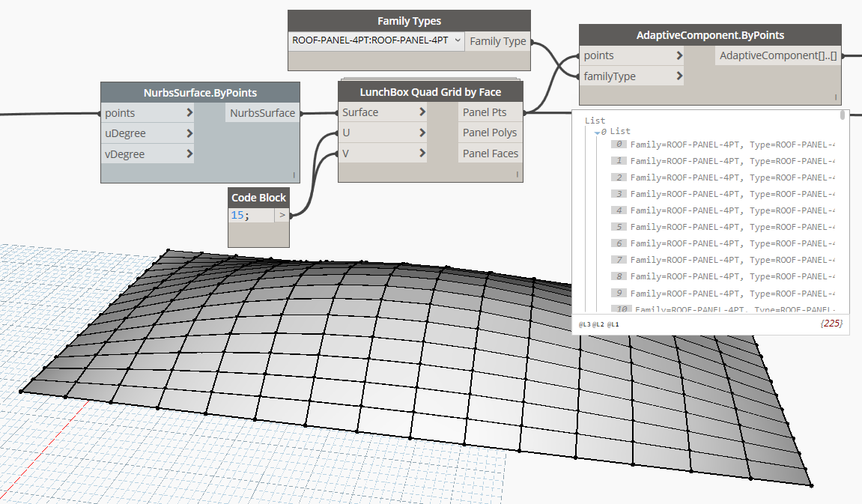
Task: Click the points port chevron on NurbsSurface.ByPoints
Action: (189, 112)
